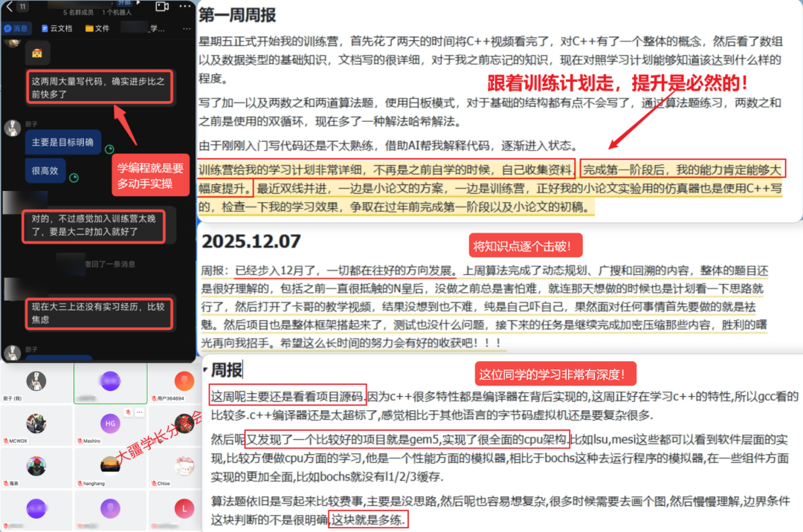Click the muted mic icon beside MCWDX
The image size is (803, 532).
click(x=5, y=441)
